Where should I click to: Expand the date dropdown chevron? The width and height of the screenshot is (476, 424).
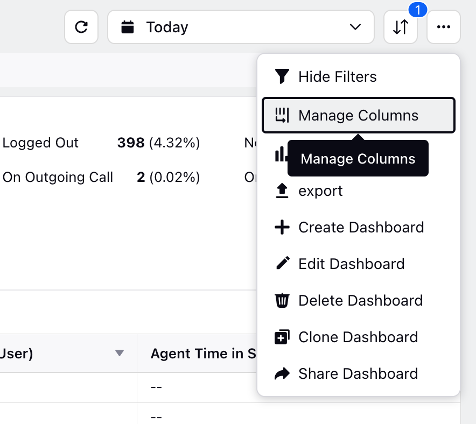click(355, 27)
